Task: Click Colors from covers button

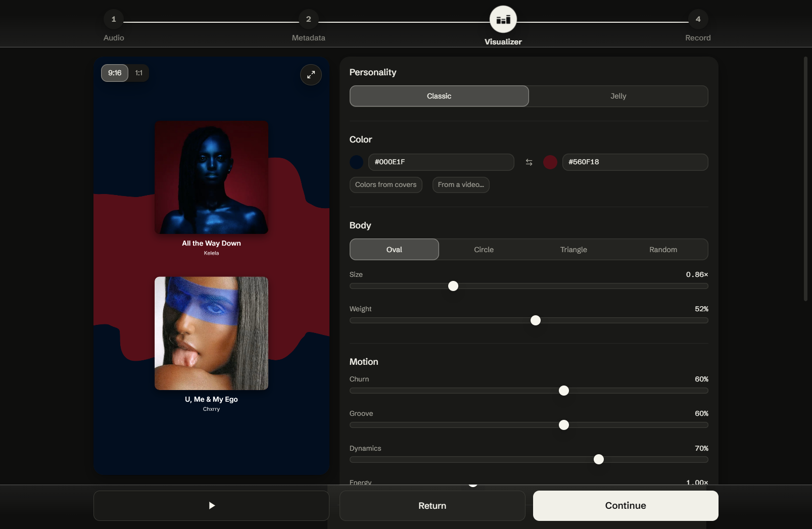Action: [x=386, y=185]
